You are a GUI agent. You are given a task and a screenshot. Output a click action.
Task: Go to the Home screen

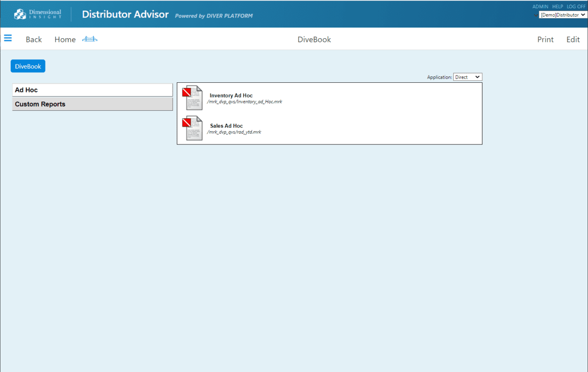tap(65, 40)
